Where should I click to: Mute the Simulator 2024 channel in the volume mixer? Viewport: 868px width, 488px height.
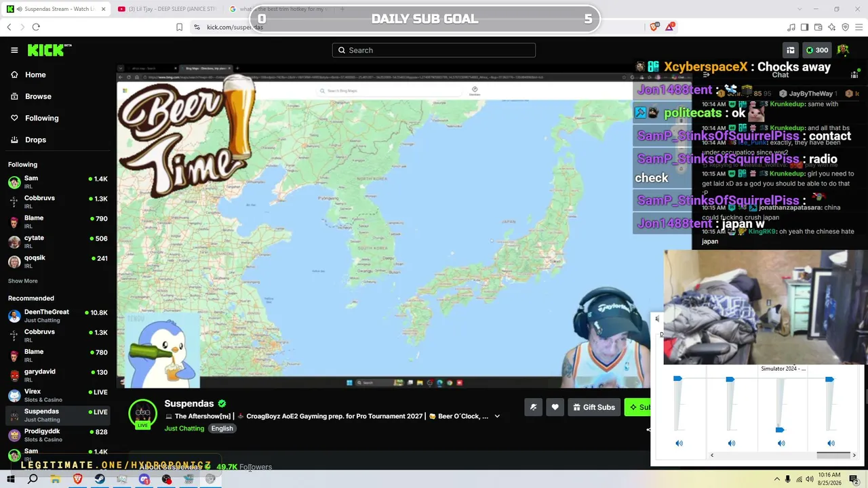(x=781, y=443)
